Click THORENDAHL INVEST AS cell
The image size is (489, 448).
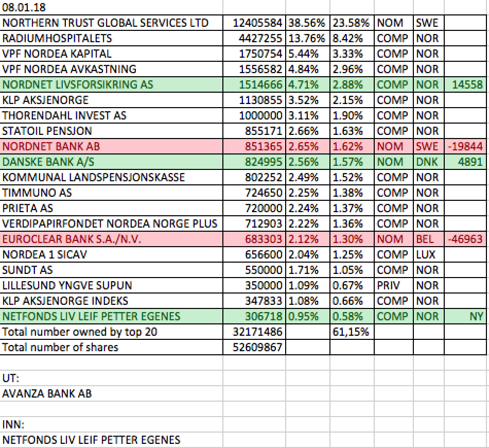111,115
